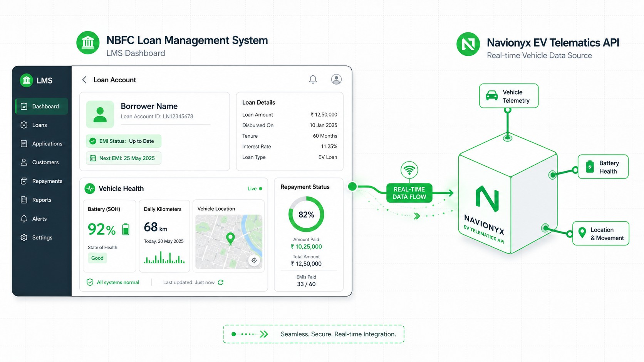Click the EV Loan type value

tap(328, 157)
